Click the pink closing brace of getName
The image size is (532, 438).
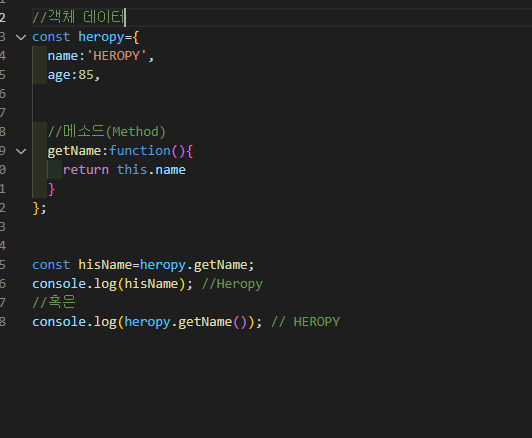[x=51, y=189]
